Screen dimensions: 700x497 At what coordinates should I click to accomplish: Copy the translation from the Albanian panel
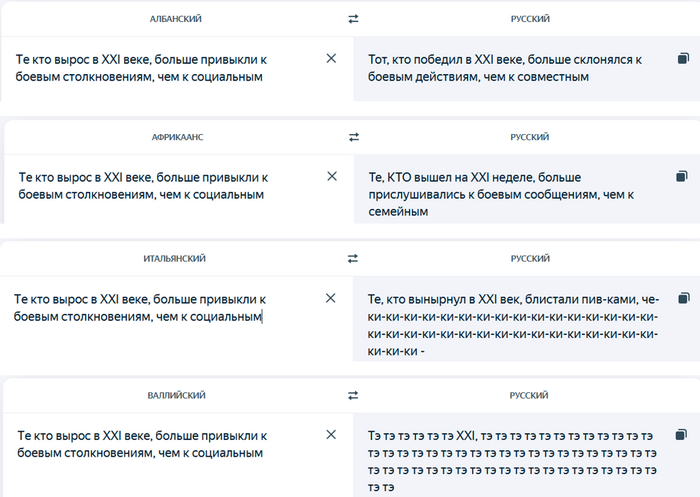682,58
